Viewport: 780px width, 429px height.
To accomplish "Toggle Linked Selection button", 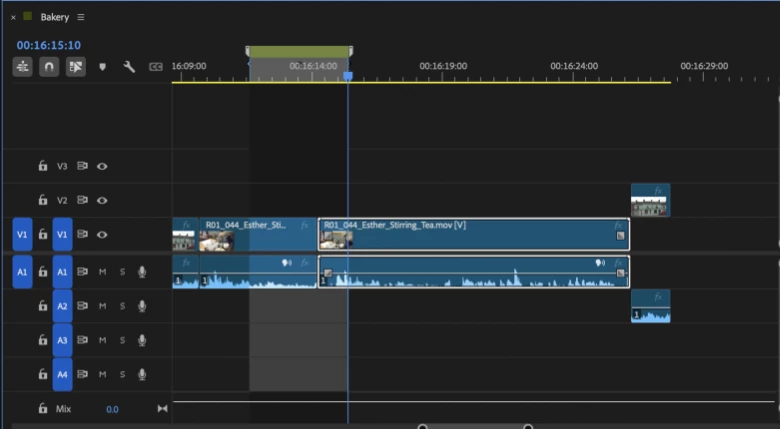I will click(76, 67).
